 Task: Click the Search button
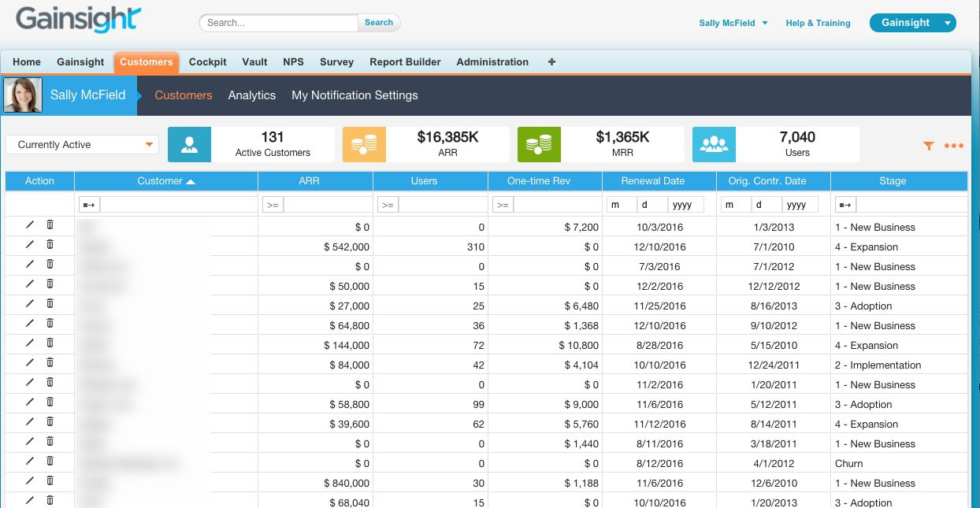pyautogui.click(x=379, y=23)
